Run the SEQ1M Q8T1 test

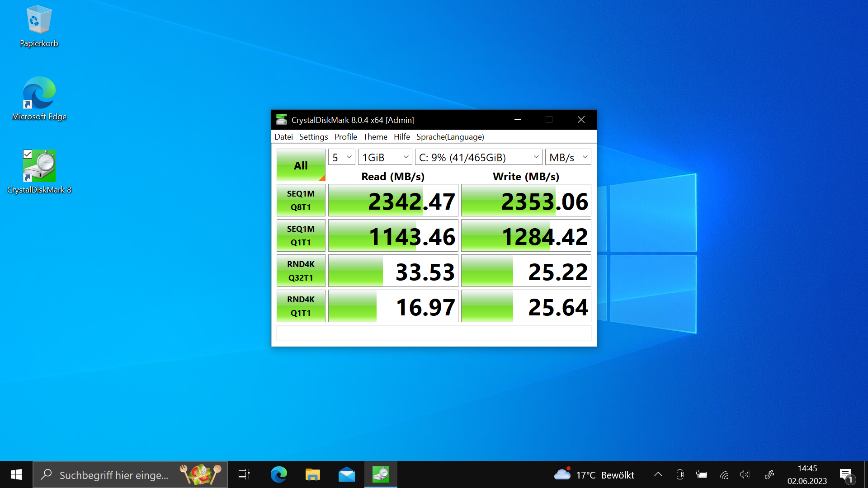pyautogui.click(x=301, y=200)
